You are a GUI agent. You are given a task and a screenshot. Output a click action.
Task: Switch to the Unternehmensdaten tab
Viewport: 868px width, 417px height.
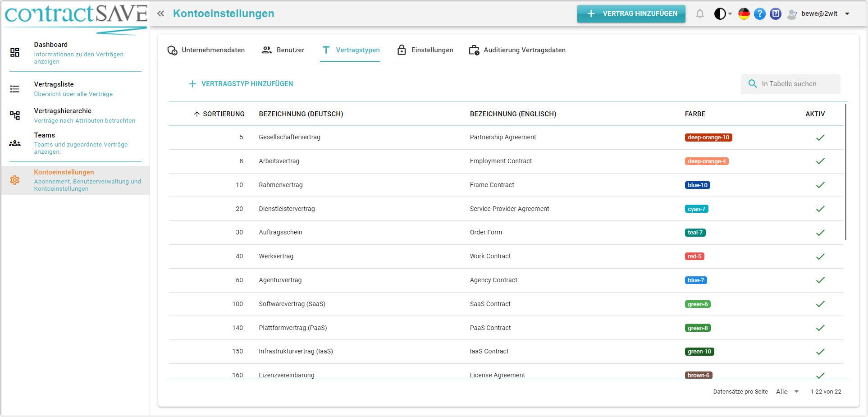pos(206,50)
